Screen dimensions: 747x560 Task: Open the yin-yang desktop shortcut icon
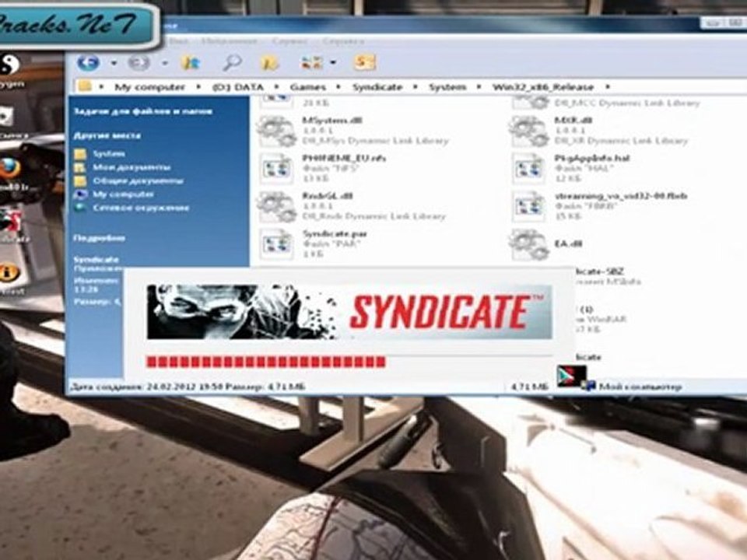pyautogui.click(x=9, y=64)
